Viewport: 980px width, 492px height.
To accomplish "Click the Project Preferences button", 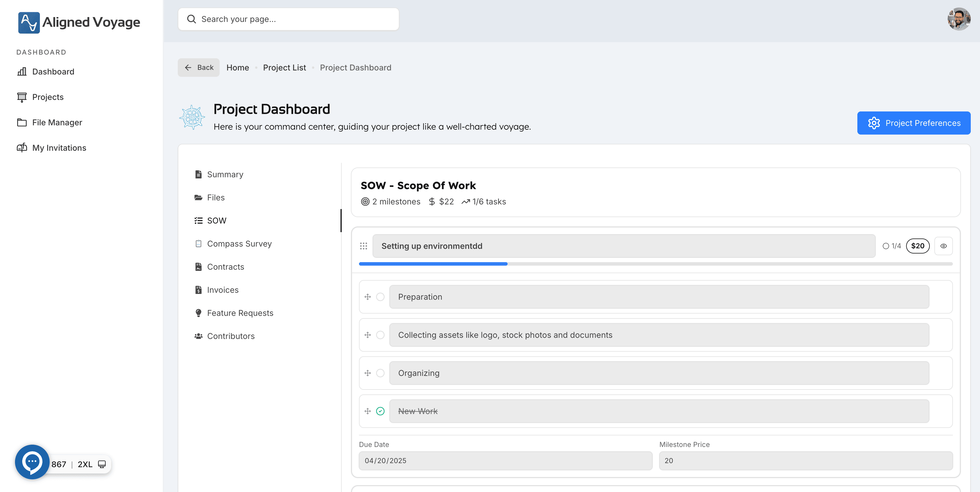I will point(913,123).
